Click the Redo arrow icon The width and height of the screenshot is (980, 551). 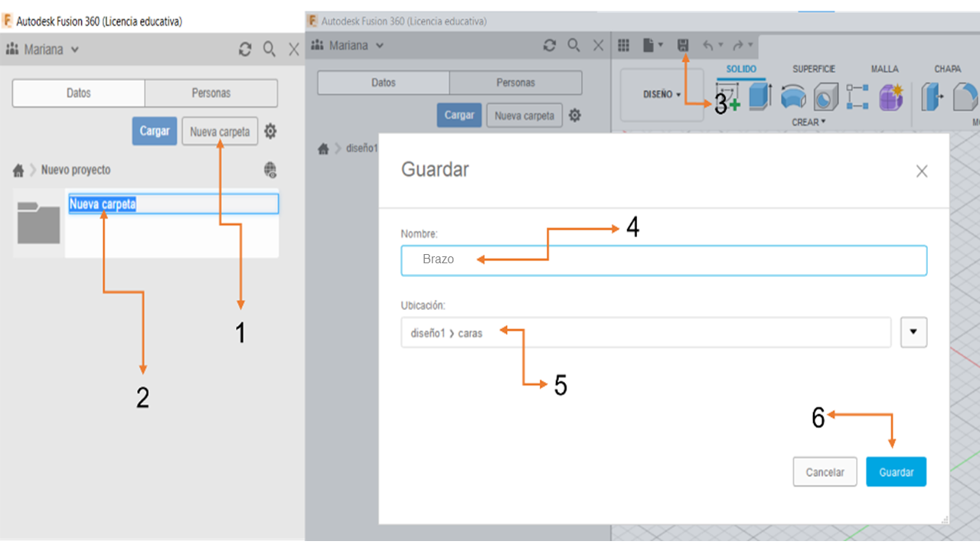click(738, 46)
